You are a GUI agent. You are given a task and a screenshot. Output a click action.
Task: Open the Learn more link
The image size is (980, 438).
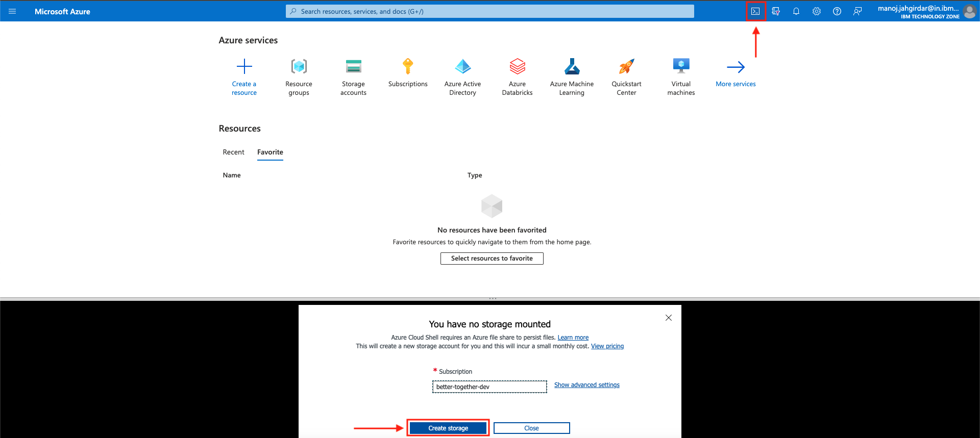pyautogui.click(x=573, y=338)
